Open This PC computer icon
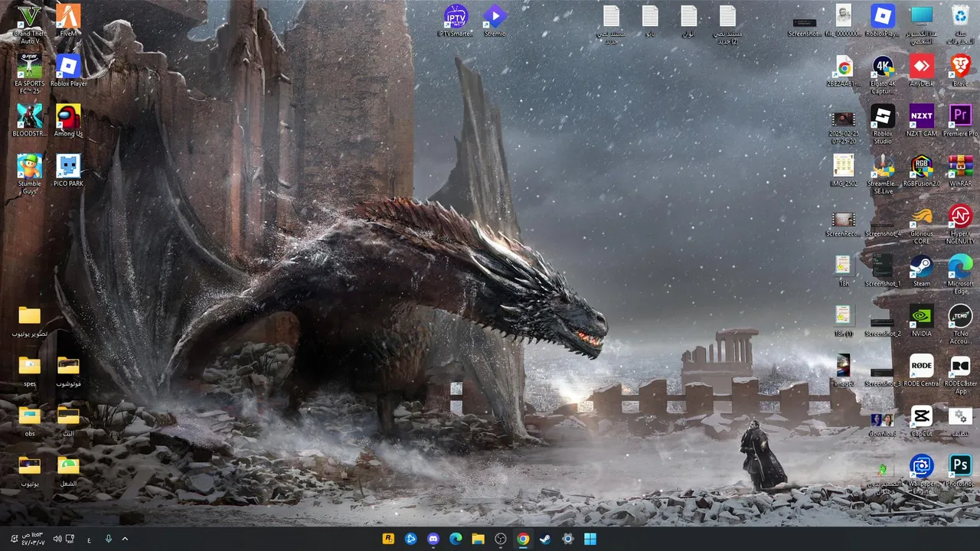Viewport: 980px width, 551px height. pyautogui.click(x=922, y=24)
